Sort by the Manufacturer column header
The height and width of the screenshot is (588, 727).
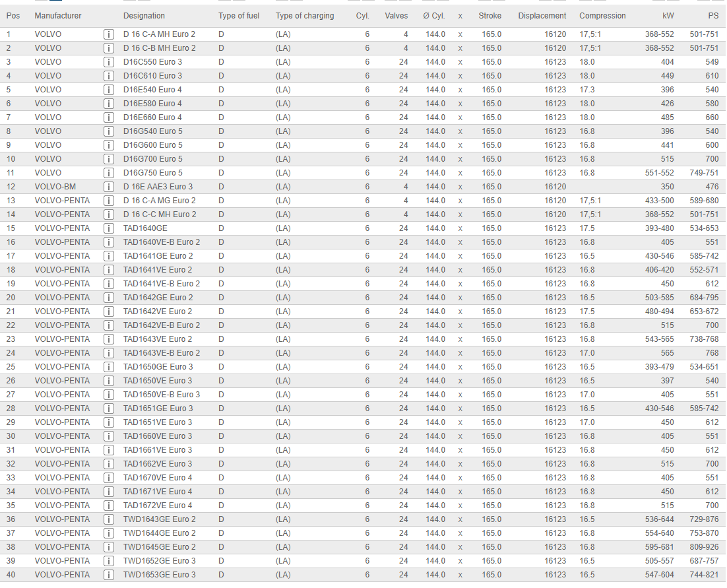58,16
